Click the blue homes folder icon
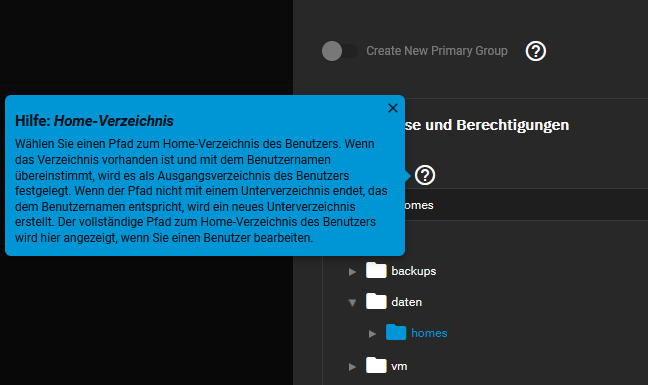The image size is (648, 385). tap(396, 332)
